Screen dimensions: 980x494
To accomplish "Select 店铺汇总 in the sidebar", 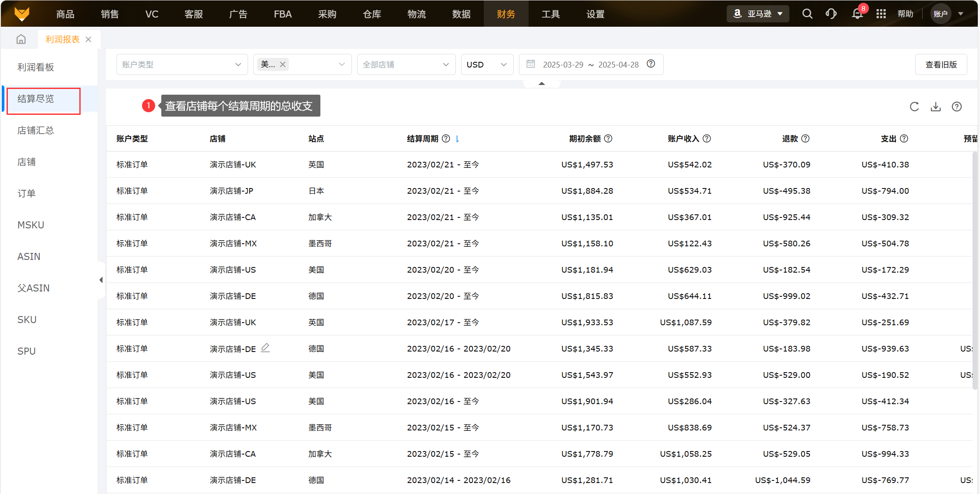I will click(x=36, y=130).
